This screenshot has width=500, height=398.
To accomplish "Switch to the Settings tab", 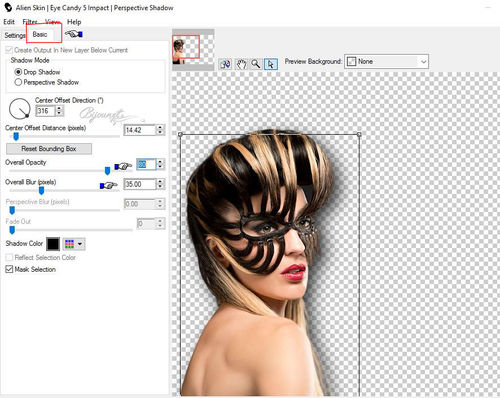I will [14, 35].
